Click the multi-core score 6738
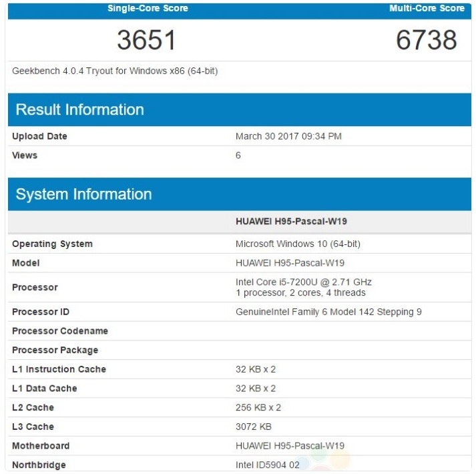476x474 pixels. point(426,40)
